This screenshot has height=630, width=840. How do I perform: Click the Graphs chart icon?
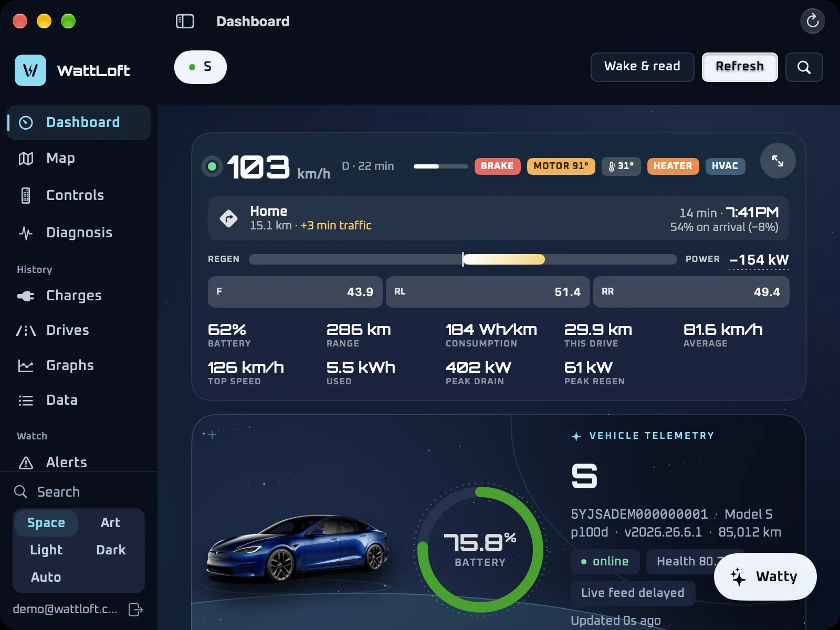click(x=26, y=365)
